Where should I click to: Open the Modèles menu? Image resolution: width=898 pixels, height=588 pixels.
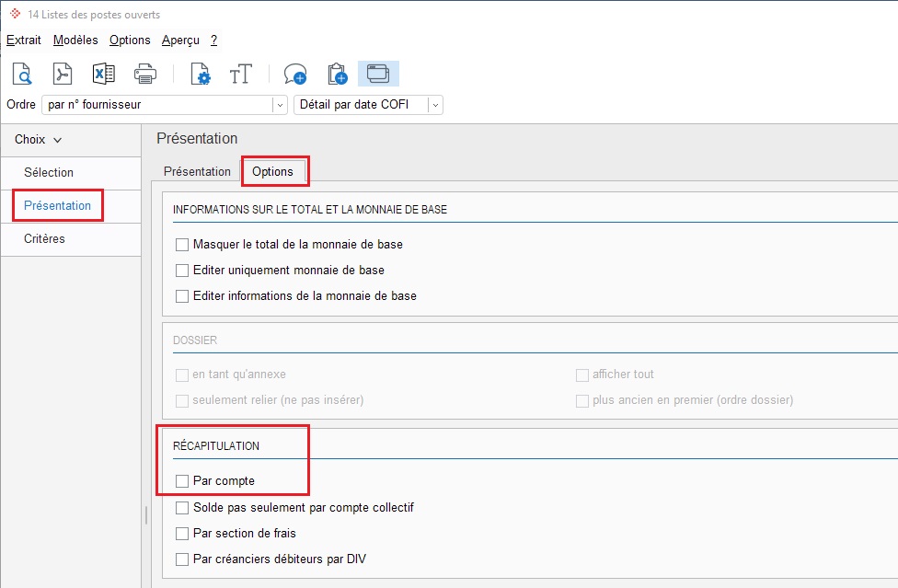click(x=75, y=40)
